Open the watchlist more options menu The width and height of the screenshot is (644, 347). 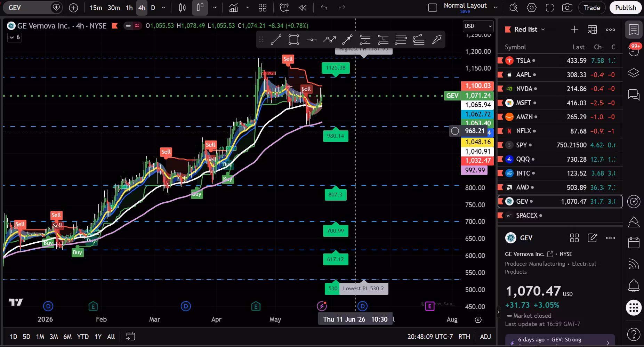coord(610,30)
